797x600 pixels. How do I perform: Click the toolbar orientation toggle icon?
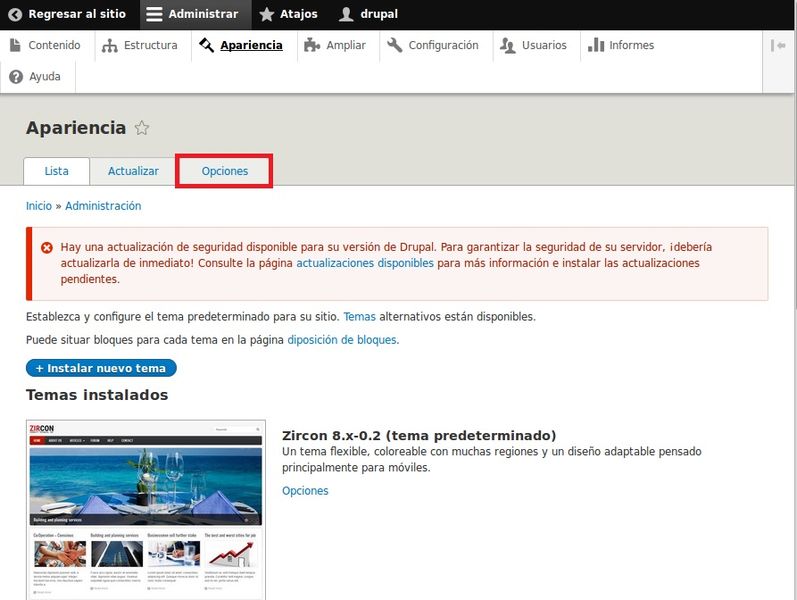(x=778, y=46)
